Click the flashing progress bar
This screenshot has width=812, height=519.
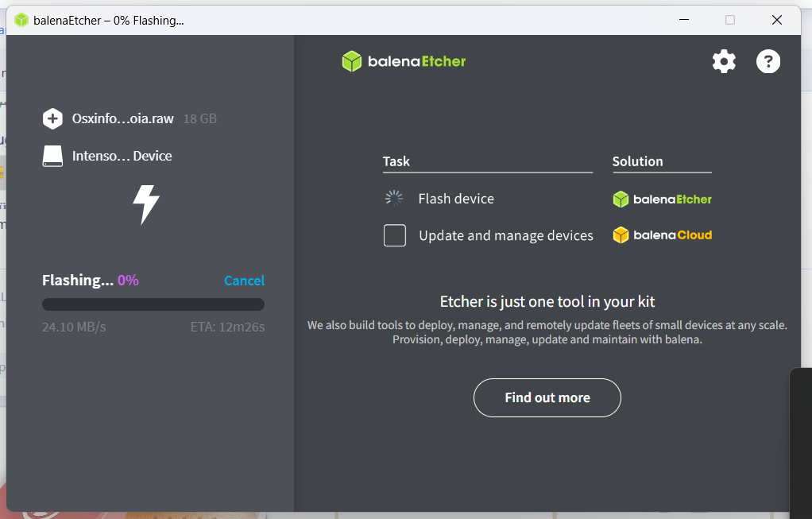click(x=153, y=304)
